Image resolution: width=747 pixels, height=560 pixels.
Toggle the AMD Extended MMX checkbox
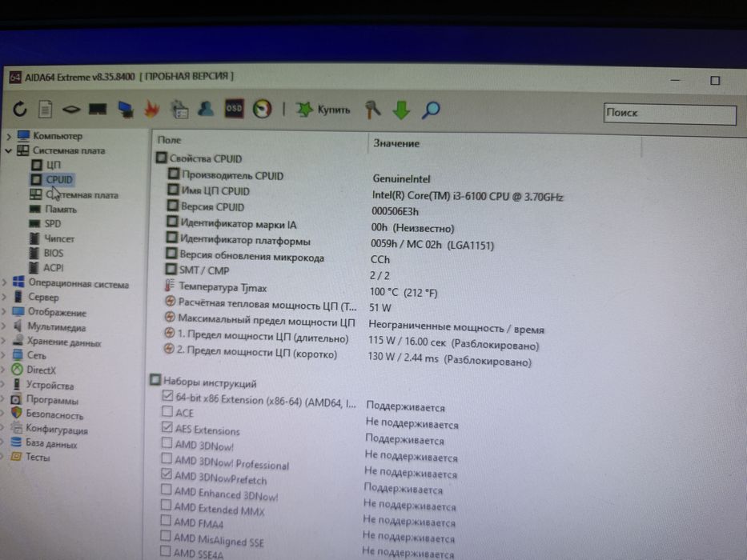click(x=166, y=504)
